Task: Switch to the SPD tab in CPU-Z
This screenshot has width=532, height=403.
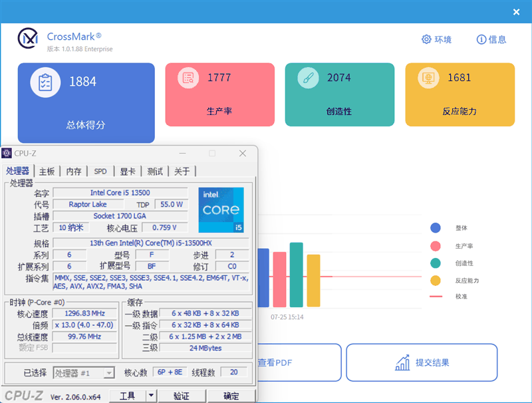Action: pyautogui.click(x=100, y=171)
